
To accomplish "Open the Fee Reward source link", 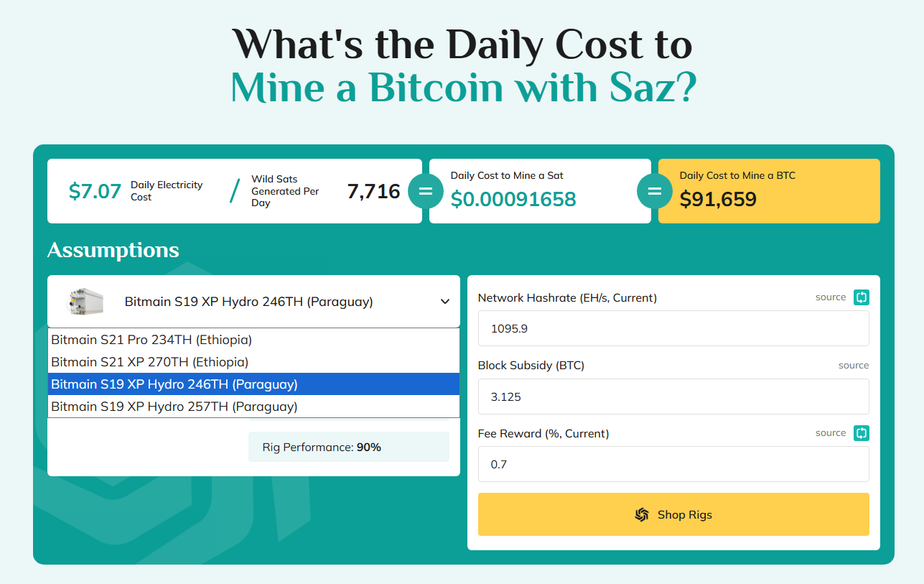I will [831, 433].
